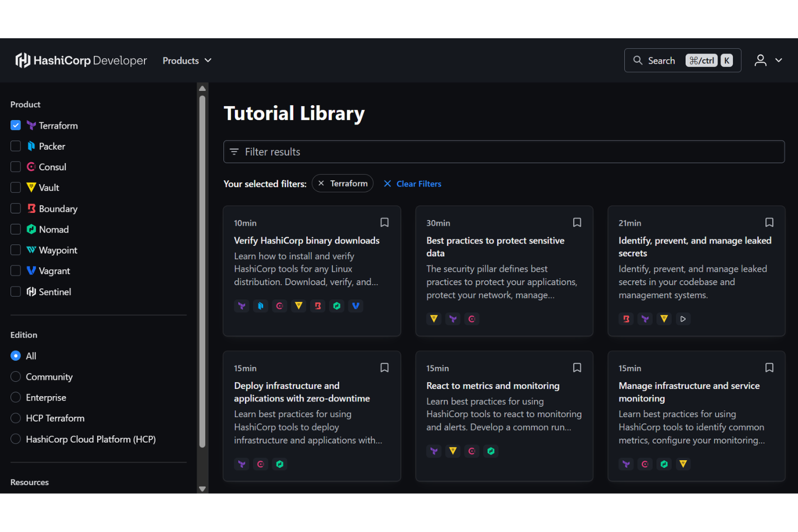This screenshot has width=798, height=532.
Task: Click play-style icon on leaked secrets card
Action: [x=683, y=319]
